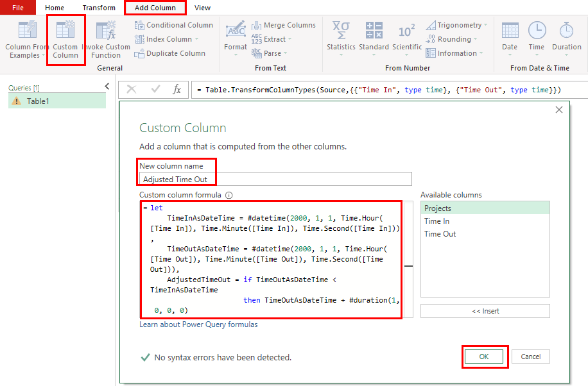This screenshot has height=386, width=588.
Task: Expand the Information dropdown arrow
Action: coord(481,53)
